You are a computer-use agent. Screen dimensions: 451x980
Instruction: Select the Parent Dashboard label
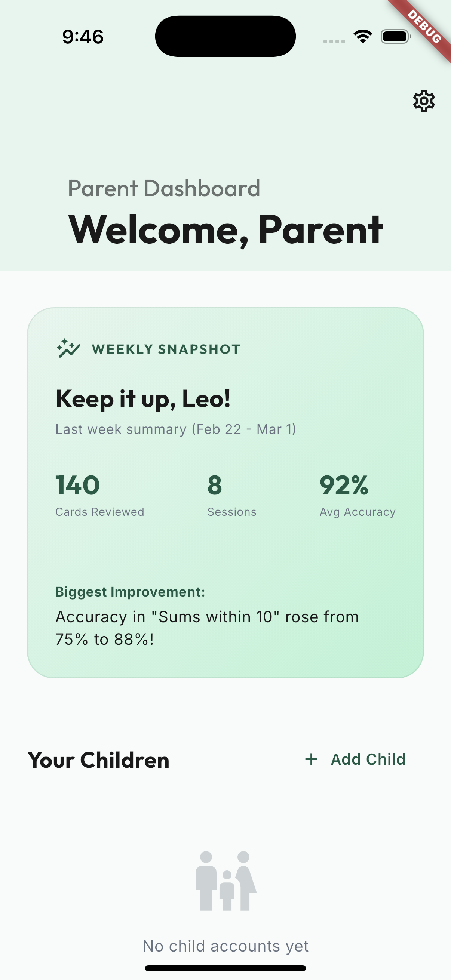point(164,188)
